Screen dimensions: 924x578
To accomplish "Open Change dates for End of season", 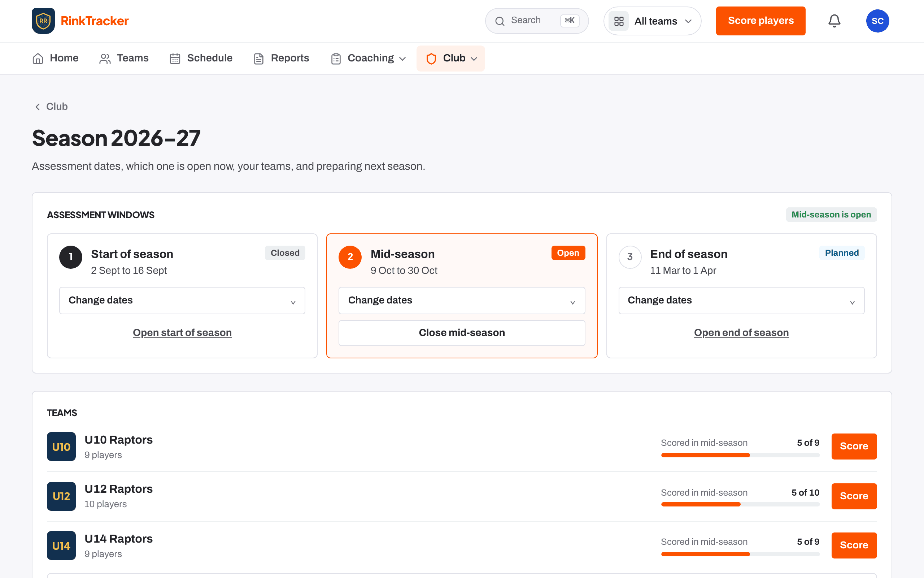I will click(x=741, y=301).
